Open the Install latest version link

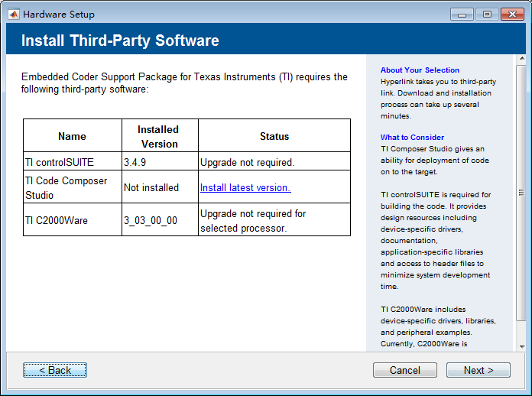[245, 187]
